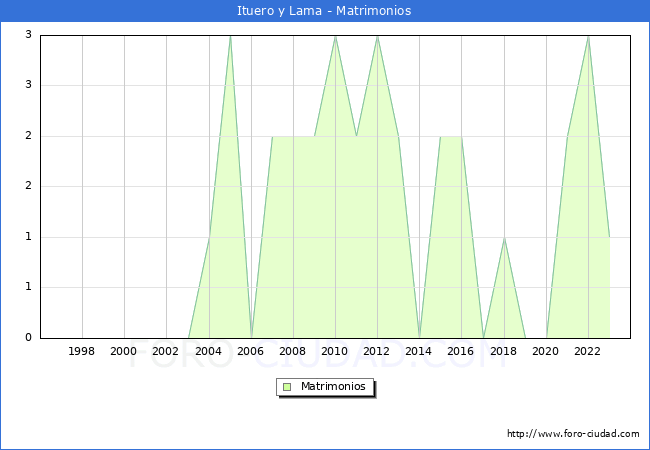Click the 2018 x-axis label
Viewport: 650px width, 450px height.
tap(503, 351)
